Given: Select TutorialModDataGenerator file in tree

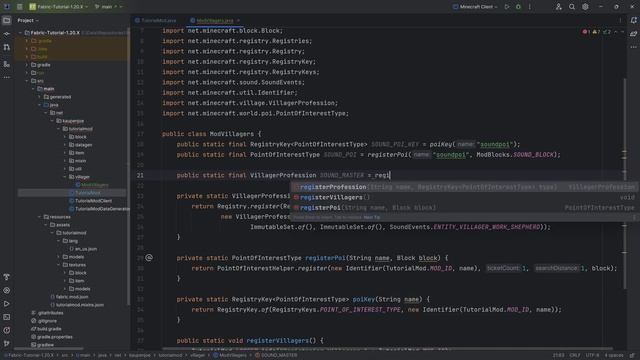Looking at the screenshot, I should [x=99, y=209].
